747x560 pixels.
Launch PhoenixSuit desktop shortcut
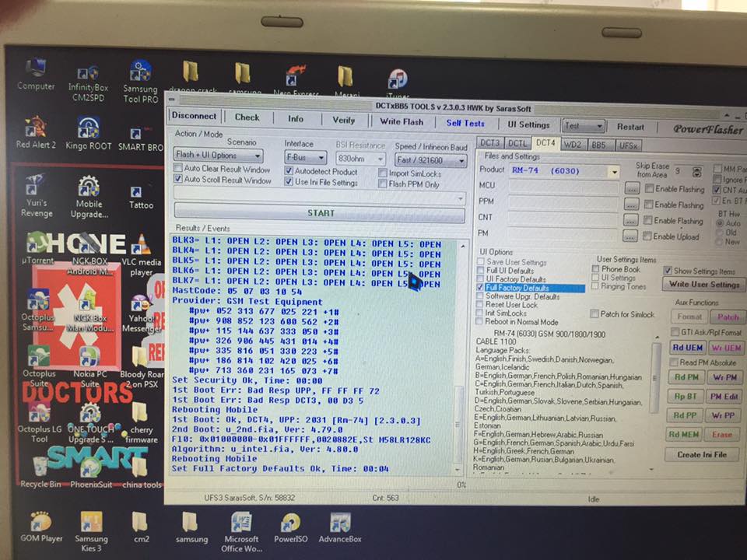[x=91, y=472]
